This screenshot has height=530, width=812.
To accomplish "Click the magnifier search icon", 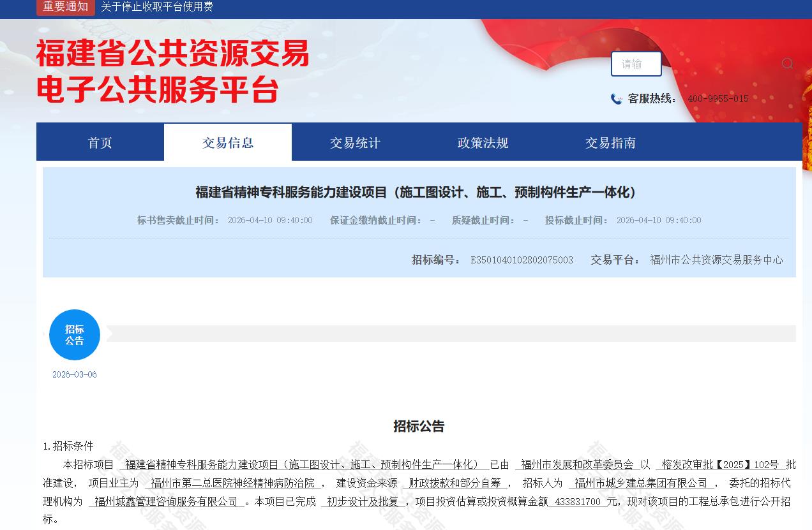I will tap(787, 63).
